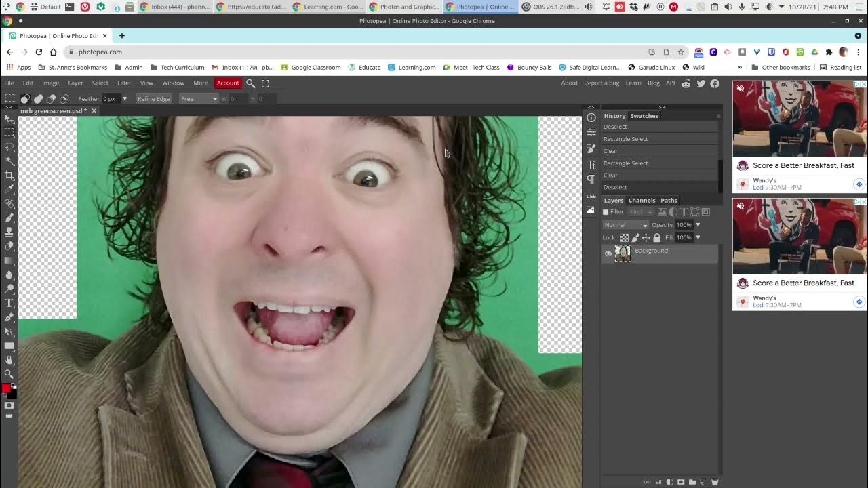Screen dimensions: 868x488
Task: Select the Rectangle shape tool
Action: point(9,346)
